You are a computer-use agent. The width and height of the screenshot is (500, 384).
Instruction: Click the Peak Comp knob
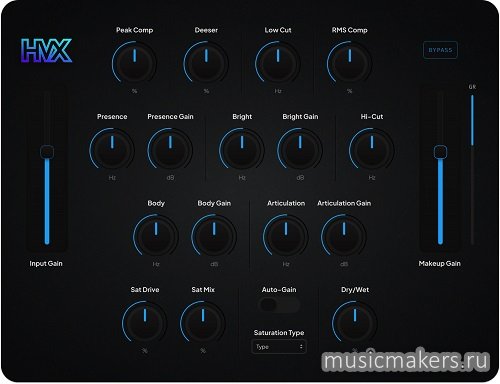(x=134, y=63)
